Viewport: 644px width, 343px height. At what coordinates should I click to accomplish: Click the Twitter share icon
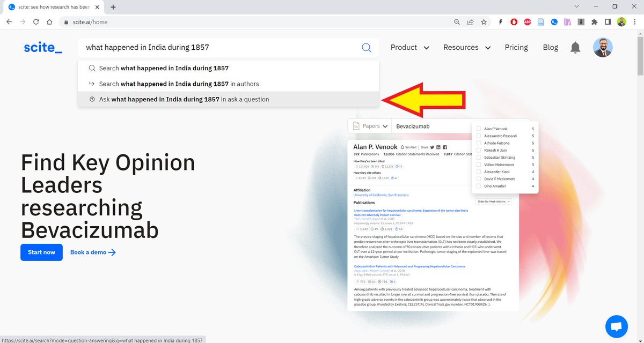tap(432, 147)
